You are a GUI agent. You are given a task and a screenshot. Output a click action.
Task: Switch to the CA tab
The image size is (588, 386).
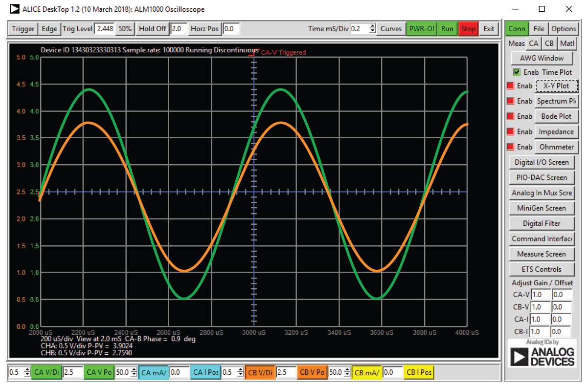click(534, 43)
